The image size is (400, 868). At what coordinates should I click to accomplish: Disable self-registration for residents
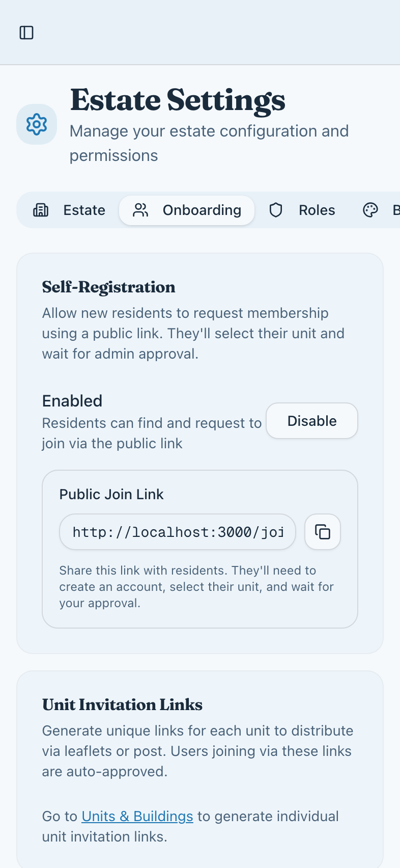(312, 421)
